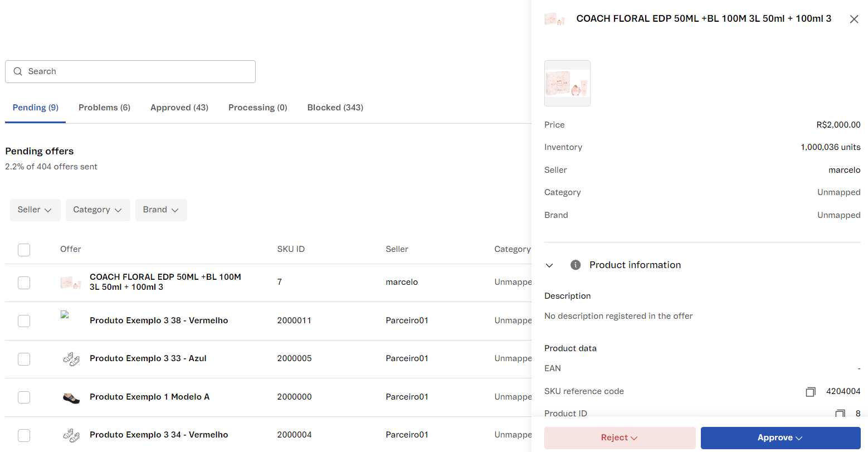
Task: Copy the SKU reference code
Action: (811, 392)
